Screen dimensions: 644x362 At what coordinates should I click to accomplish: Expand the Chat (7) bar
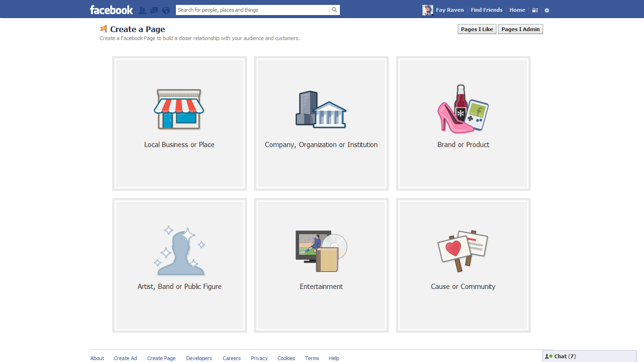coord(589,356)
